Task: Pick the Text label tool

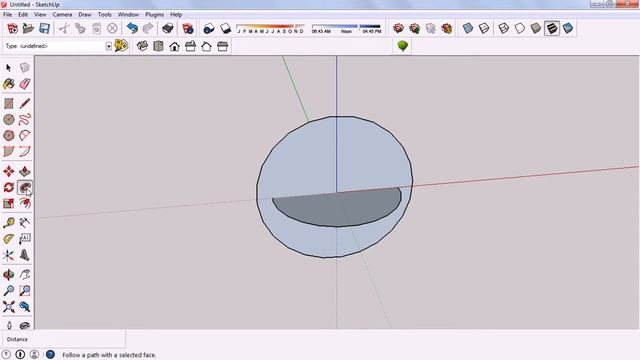Action: (24, 239)
